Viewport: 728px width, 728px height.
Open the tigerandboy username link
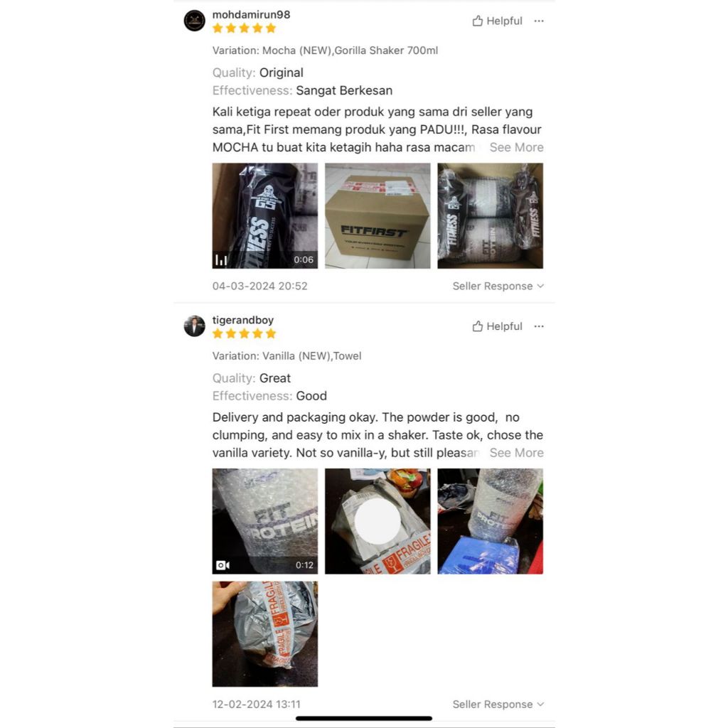(243, 320)
